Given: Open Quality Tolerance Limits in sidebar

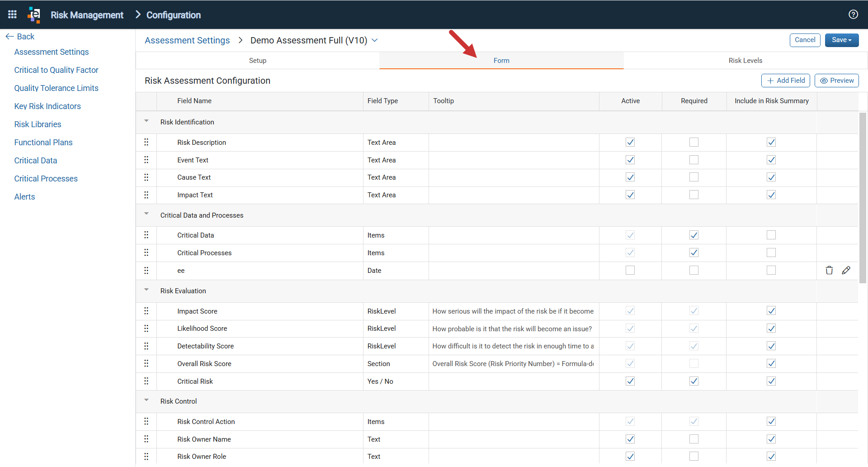Looking at the screenshot, I should tap(56, 88).
